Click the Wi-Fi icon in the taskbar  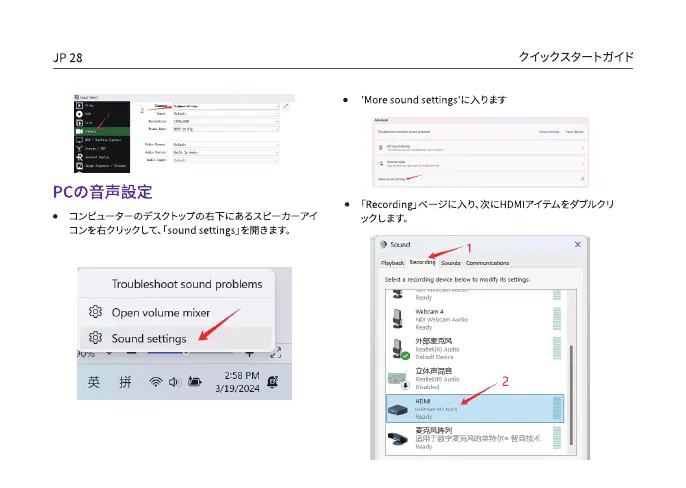tap(155, 381)
